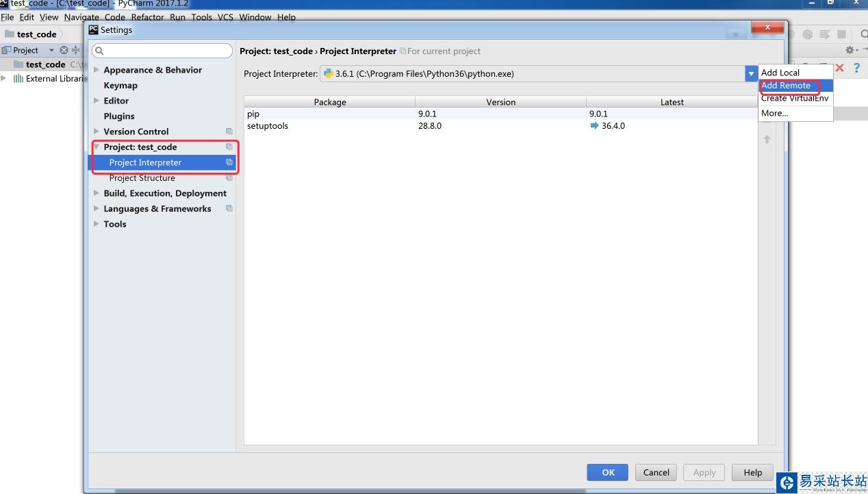Choose More... from interpreter popup
The image size is (868, 494).
[795, 113]
